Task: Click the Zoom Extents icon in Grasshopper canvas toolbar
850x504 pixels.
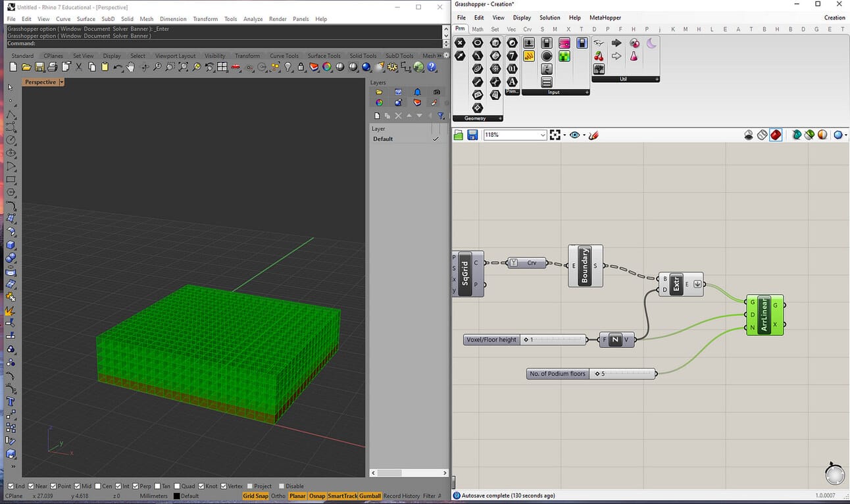Action: (555, 135)
